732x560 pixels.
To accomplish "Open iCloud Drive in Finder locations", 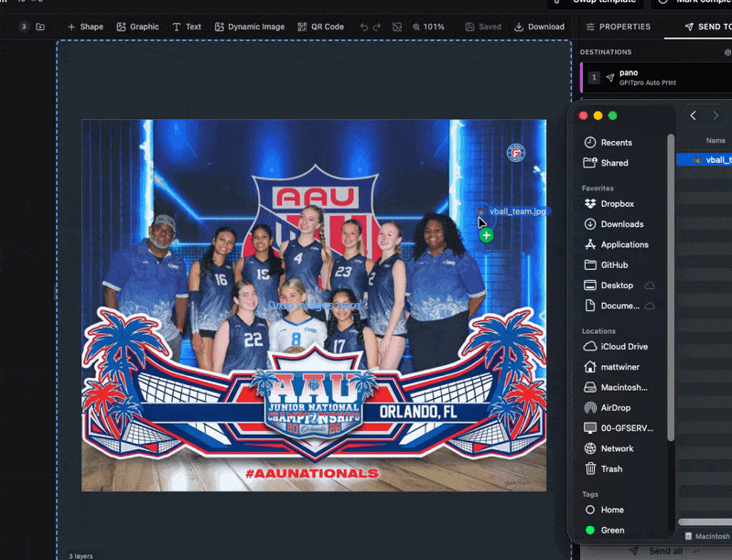I will (616, 346).
